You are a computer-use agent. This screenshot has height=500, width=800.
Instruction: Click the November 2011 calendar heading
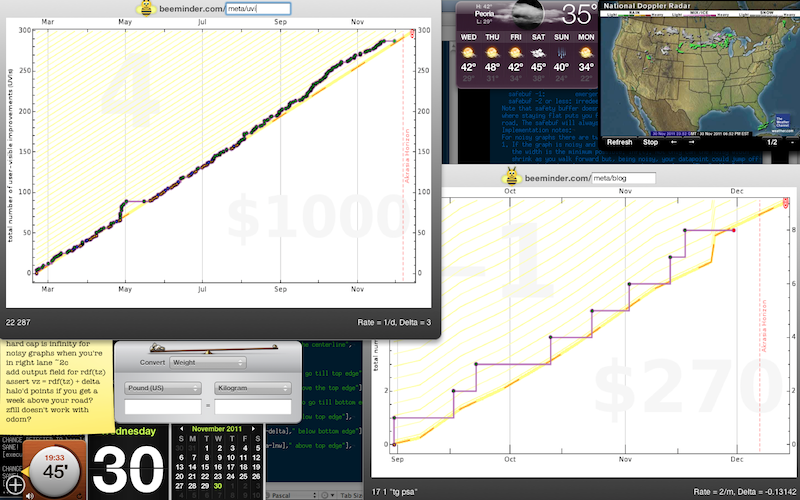[216, 429]
